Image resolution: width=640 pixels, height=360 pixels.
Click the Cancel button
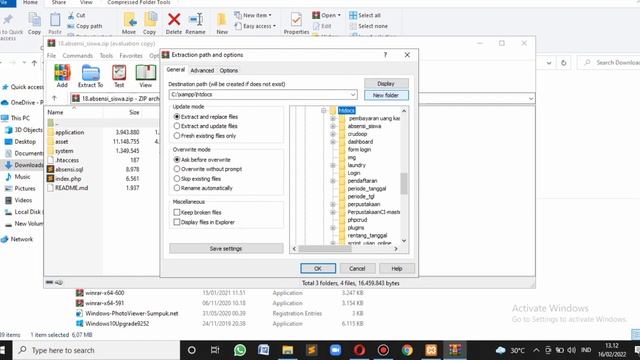[x=357, y=268]
